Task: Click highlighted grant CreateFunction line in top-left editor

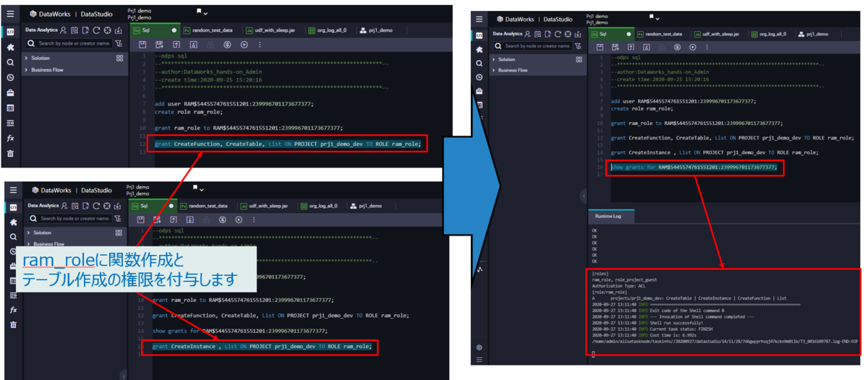Action: tap(287, 144)
